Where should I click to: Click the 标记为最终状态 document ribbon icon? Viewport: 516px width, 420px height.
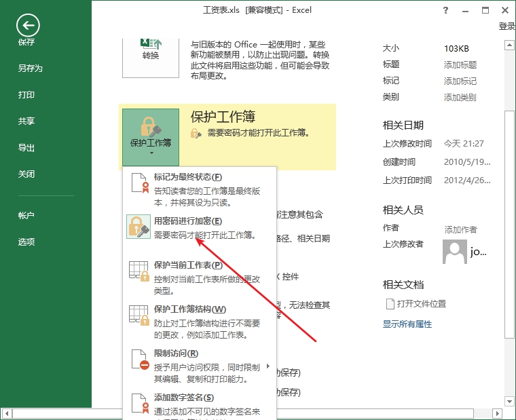coord(140,183)
